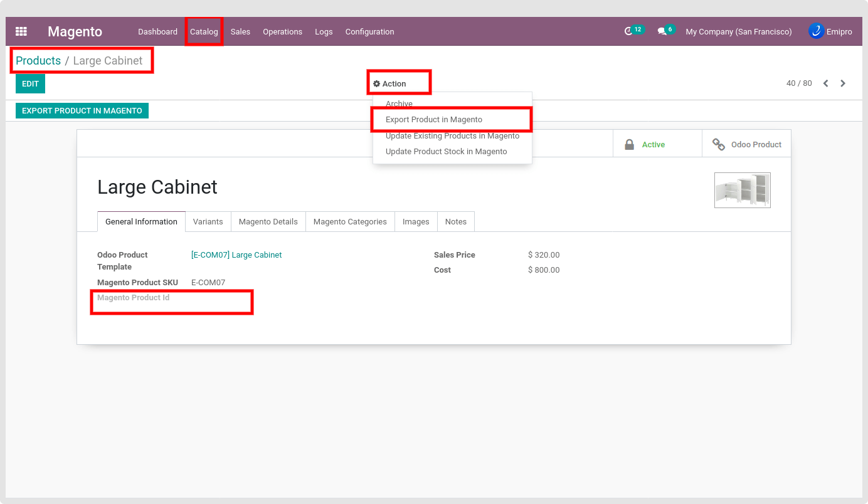Click the EXPORT PRODUCT IN MAGENTO button

[x=82, y=110]
